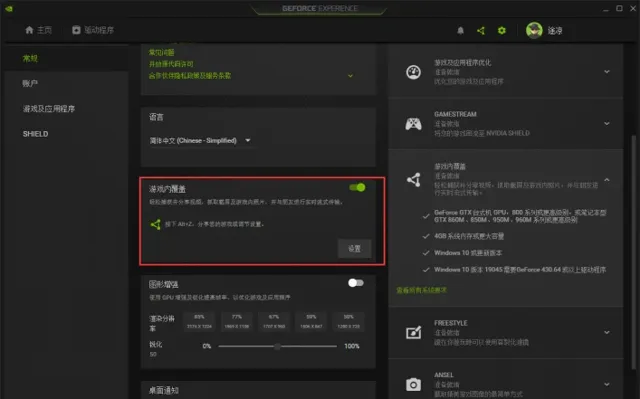Screen dimensions: 640x399
Task: Select the 59% render resolution option
Action: click(x=311, y=321)
